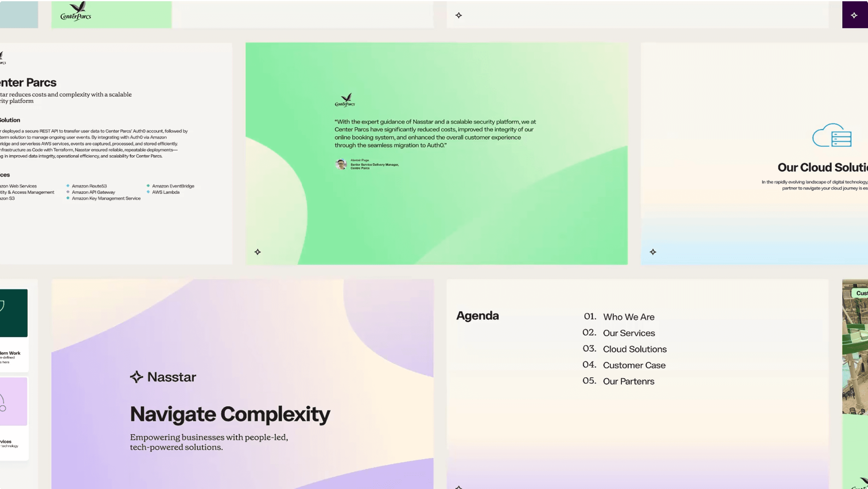The image size is (868, 489).
Task: Click the sparkle icon in the purple corner tile
Action: click(x=854, y=15)
